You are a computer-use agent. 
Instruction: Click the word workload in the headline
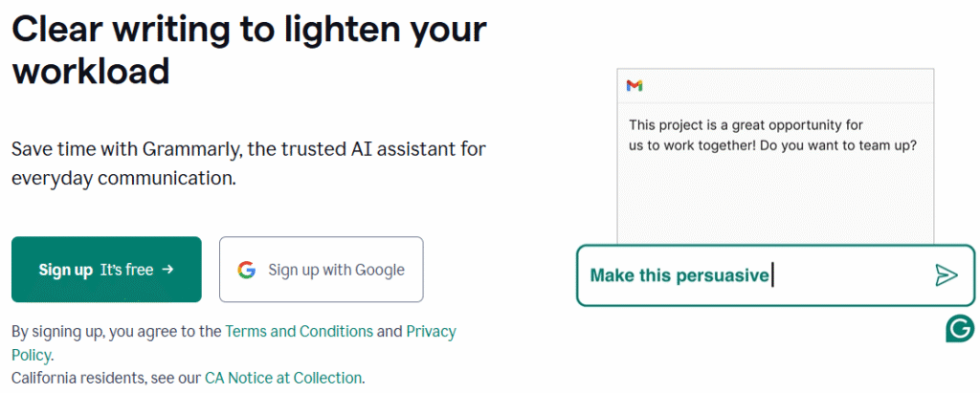[x=91, y=70]
